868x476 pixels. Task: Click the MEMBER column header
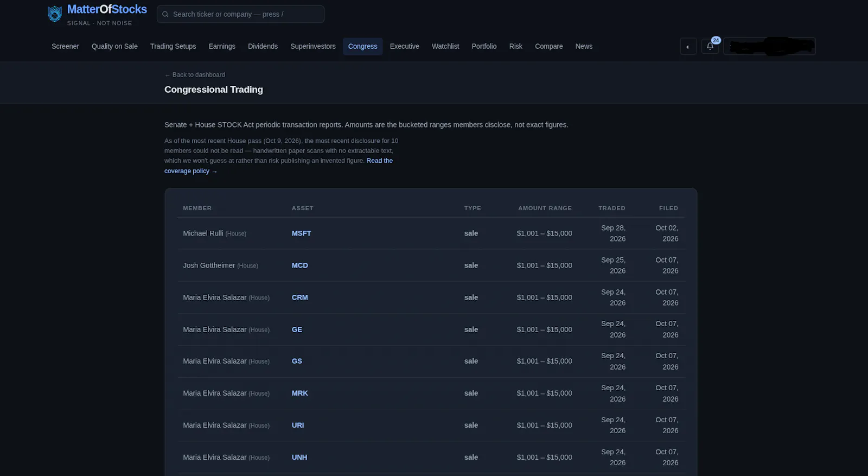tap(197, 208)
